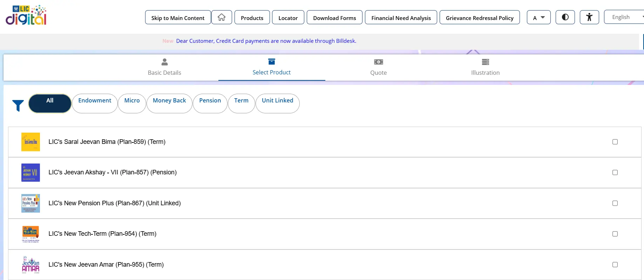Switch to the Basic Details step
The width and height of the screenshot is (644, 280).
pyautogui.click(x=164, y=67)
